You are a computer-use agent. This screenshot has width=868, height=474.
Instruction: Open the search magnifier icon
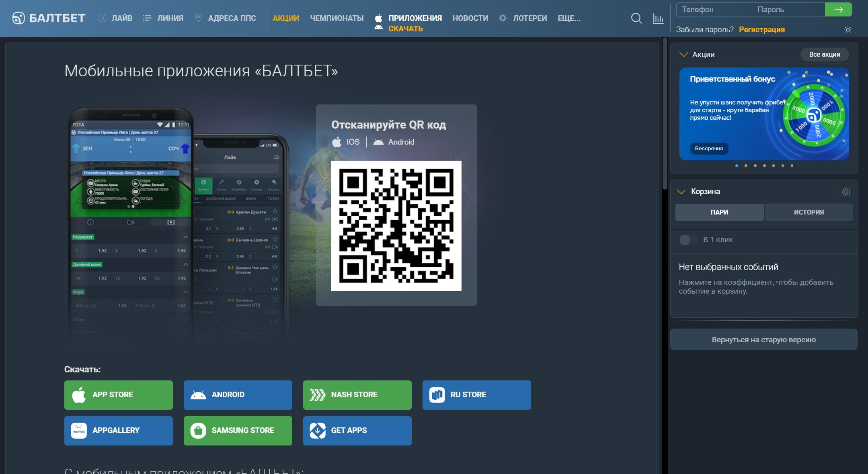[636, 18]
